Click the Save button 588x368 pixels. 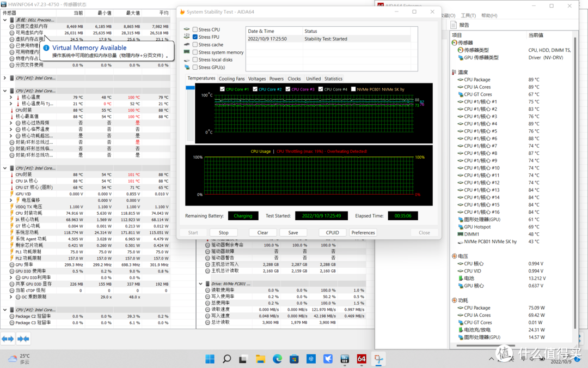293,232
